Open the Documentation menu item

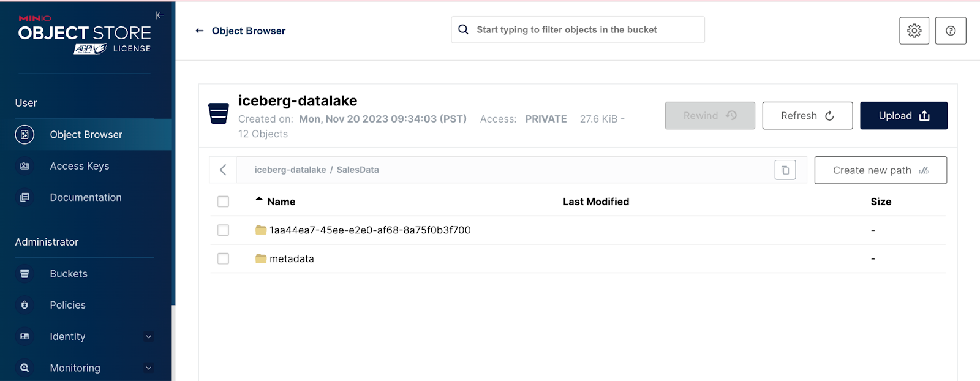(86, 197)
